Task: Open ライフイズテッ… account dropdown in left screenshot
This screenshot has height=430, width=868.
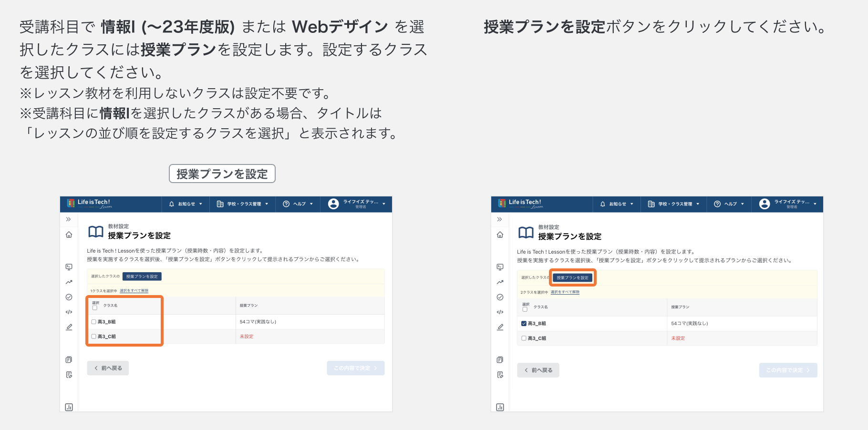Action: pos(357,204)
